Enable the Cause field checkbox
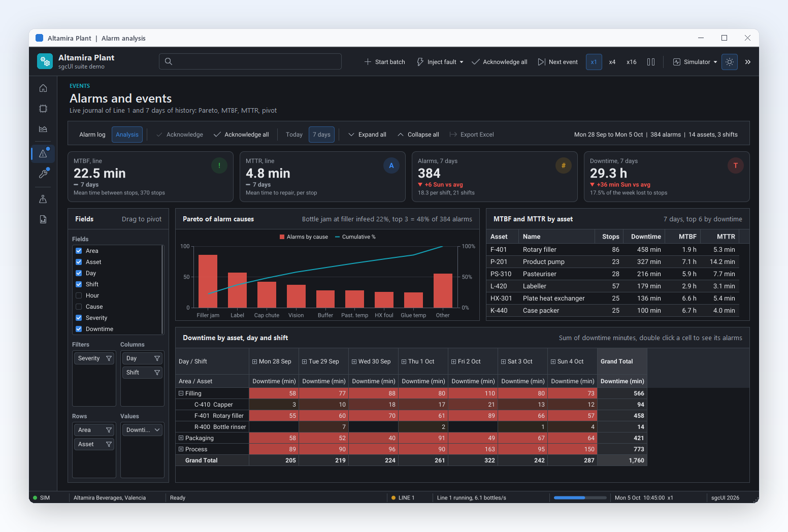Screen dimensions: 788x532 click(79, 307)
